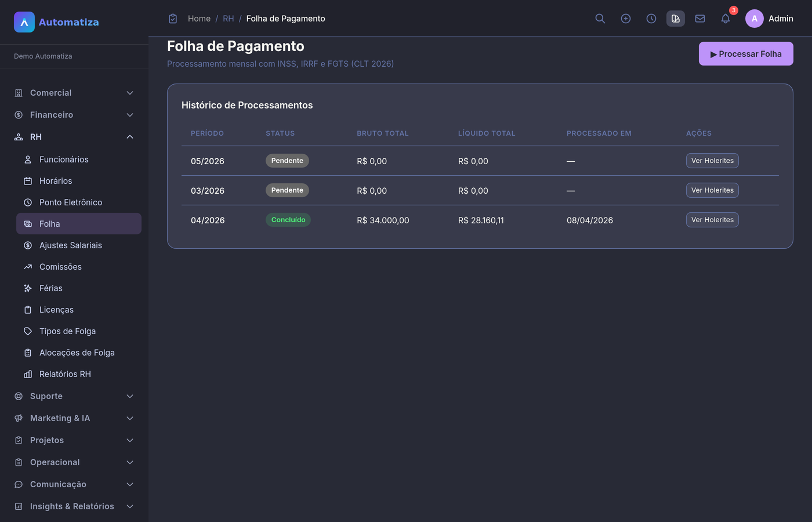Click the R$ 34.000,00 bruto value

(x=383, y=220)
